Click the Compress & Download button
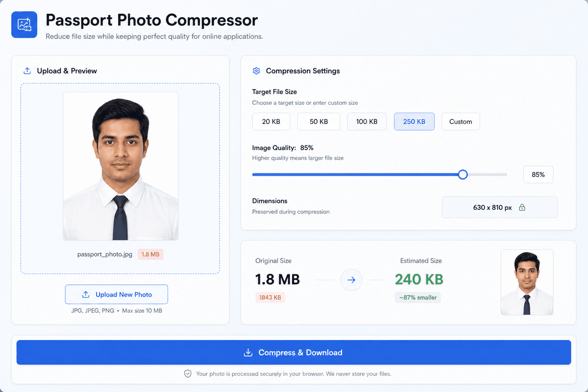 coord(294,353)
